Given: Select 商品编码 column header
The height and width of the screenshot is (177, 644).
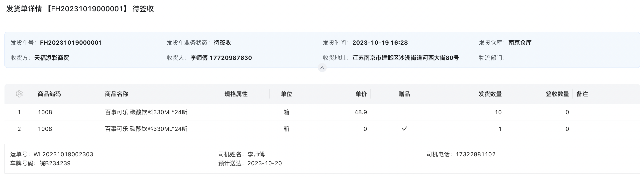Looking at the screenshot, I should coord(49,94).
